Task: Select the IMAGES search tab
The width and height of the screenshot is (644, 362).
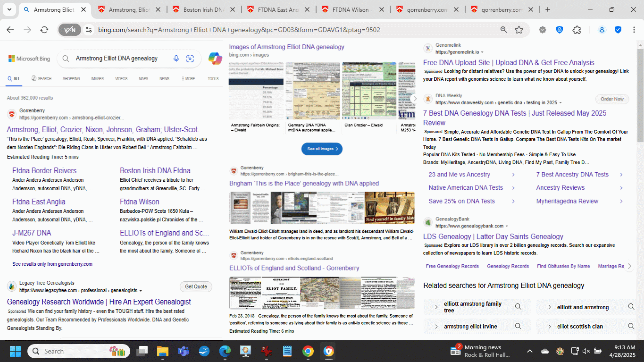Action: point(98,79)
